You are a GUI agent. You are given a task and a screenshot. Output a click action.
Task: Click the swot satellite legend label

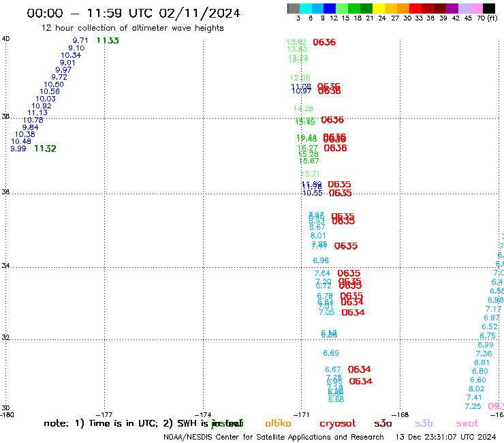(467, 423)
